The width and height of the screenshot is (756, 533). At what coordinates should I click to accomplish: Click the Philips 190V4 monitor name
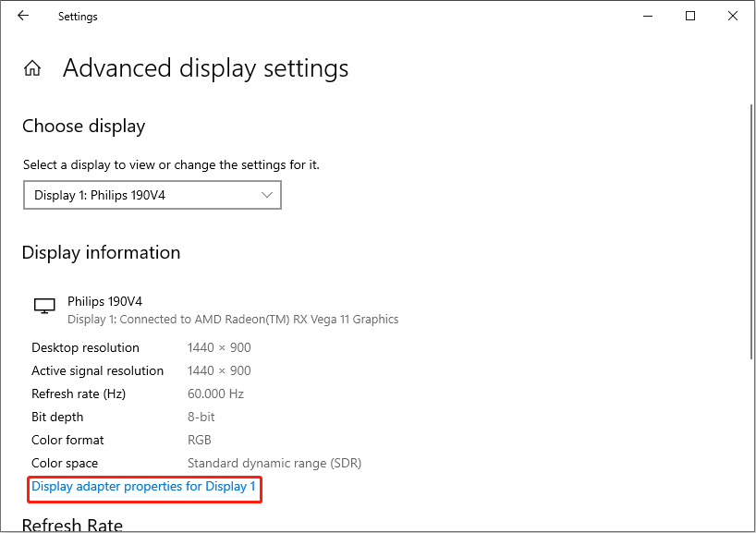click(104, 301)
